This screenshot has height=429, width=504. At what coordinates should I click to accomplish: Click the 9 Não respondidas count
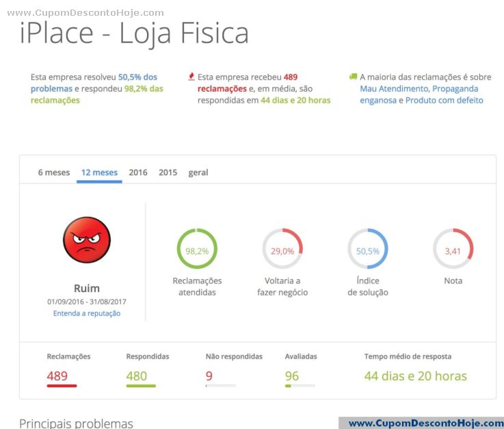coord(209,376)
